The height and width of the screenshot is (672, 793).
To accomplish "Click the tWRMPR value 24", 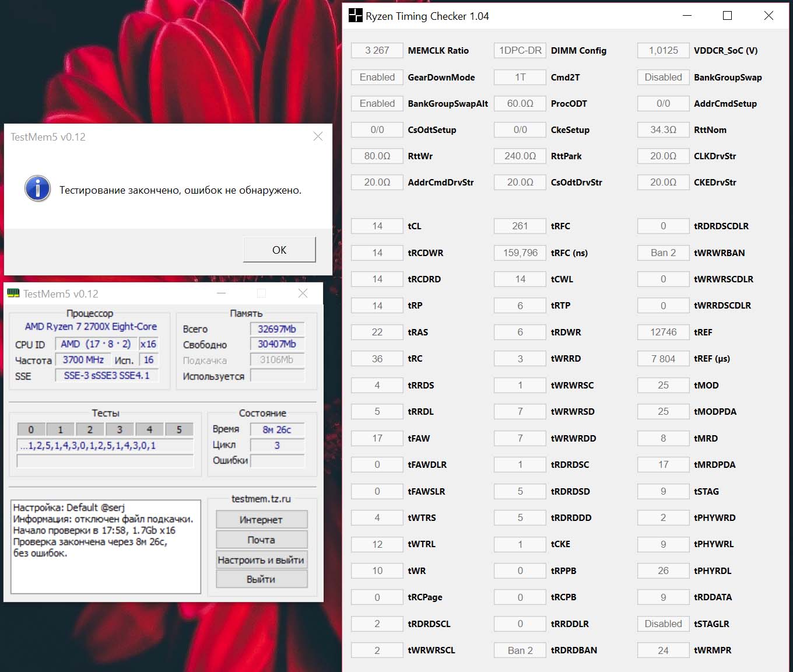I will pyautogui.click(x=664, y=650).
